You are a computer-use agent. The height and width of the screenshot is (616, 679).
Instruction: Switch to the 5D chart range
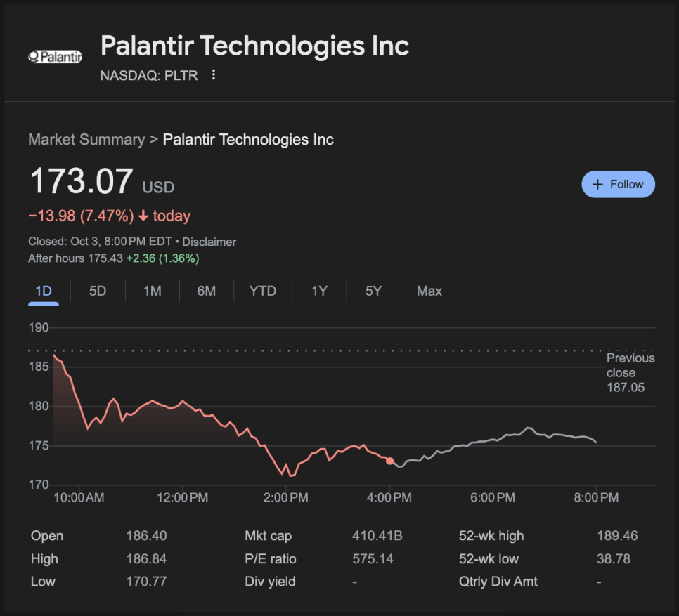[x=98, y=291]
